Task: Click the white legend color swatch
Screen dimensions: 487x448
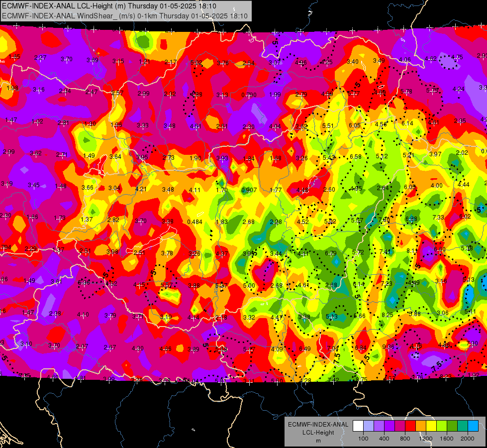Action: pyautogui.click(x=358, y=426)
